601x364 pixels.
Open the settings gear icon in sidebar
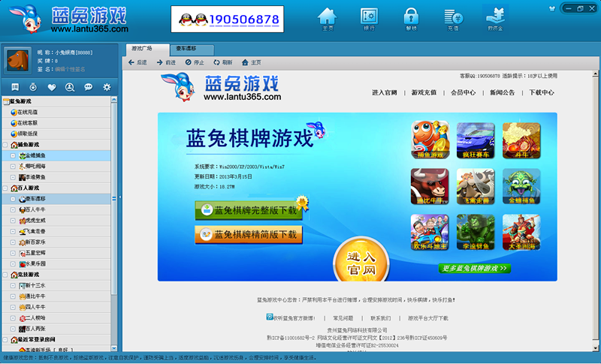107,87
